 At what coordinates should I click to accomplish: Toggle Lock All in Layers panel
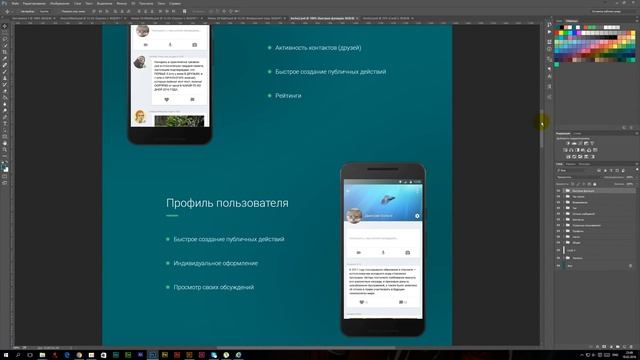coord(595,184)
